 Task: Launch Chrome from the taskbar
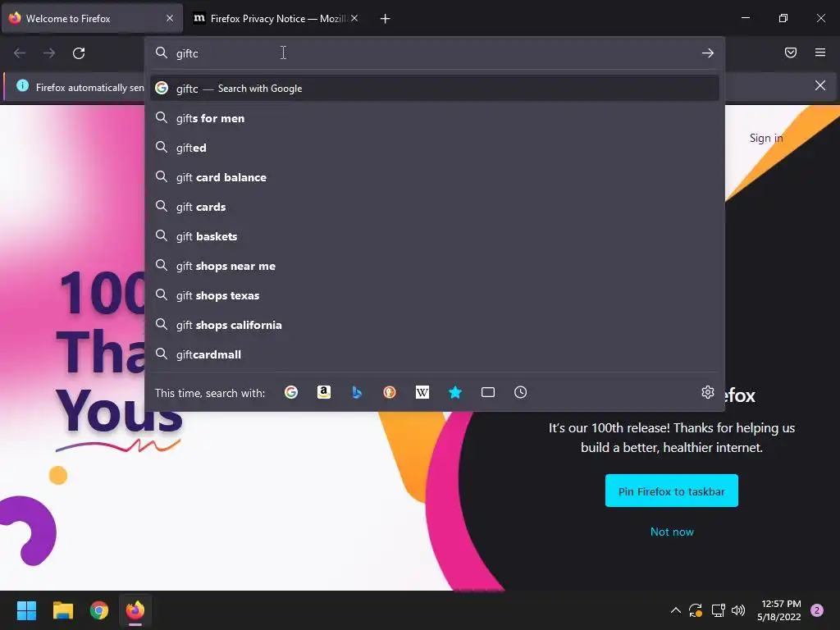(99, 610)
